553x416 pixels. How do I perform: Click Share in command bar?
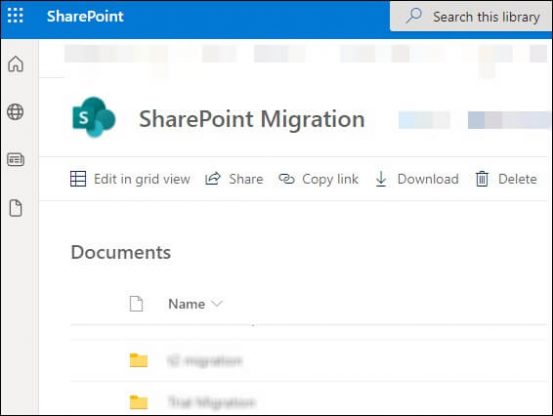(x=234, y=179)
